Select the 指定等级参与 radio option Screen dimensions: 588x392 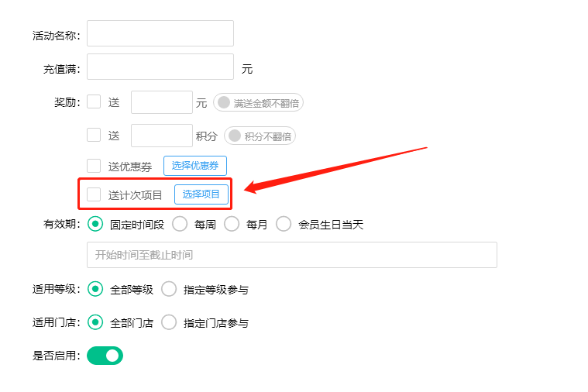[169, 289]
